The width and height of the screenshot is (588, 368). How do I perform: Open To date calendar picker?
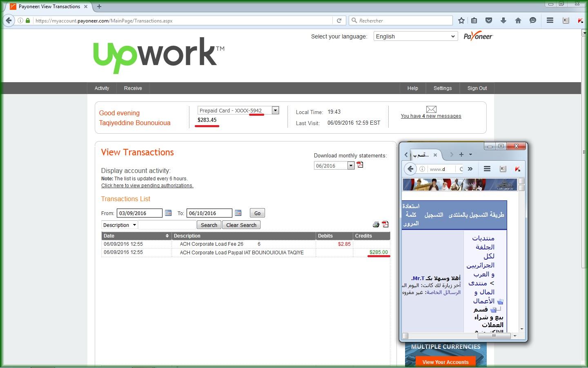point(238,213)
